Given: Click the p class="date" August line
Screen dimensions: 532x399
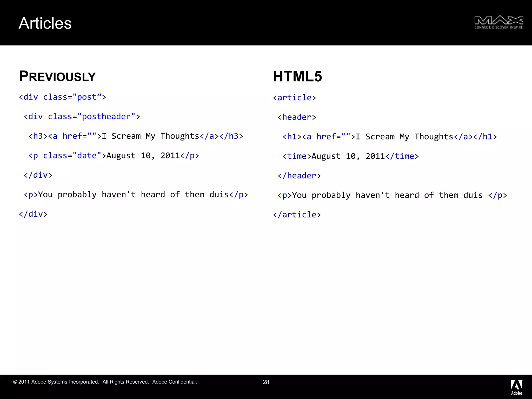Looking at the screenshot, I should pyautogui.click(x=114, y=156).
